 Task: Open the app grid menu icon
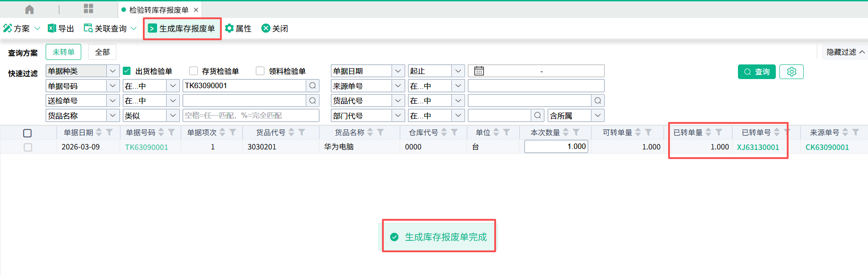(x=88, y=9)
